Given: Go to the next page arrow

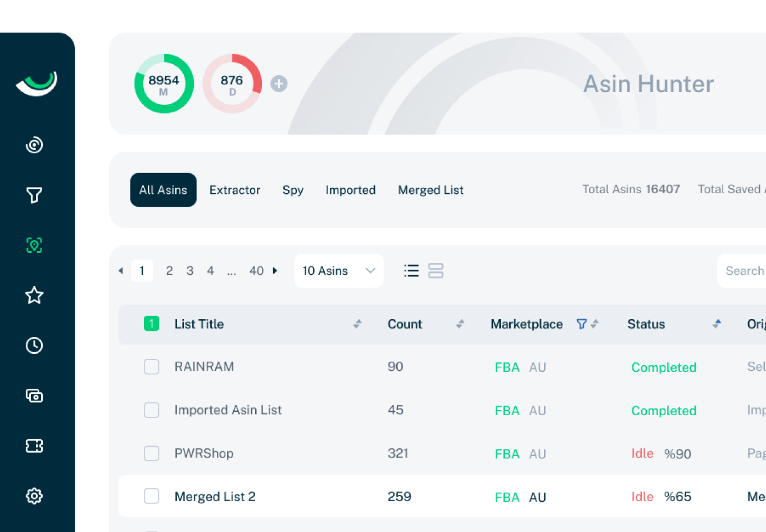Looking at the screenshot, I should tap(275, 271).
